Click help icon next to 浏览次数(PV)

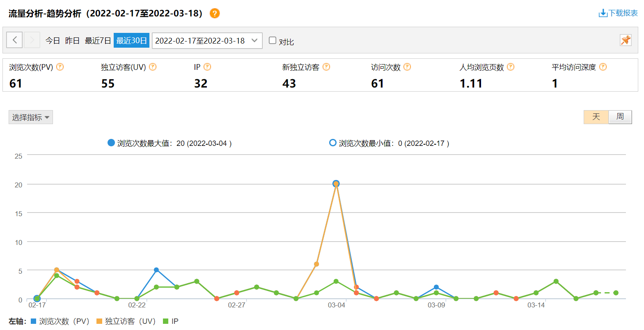pyautogui.click(x=60, y=67)
